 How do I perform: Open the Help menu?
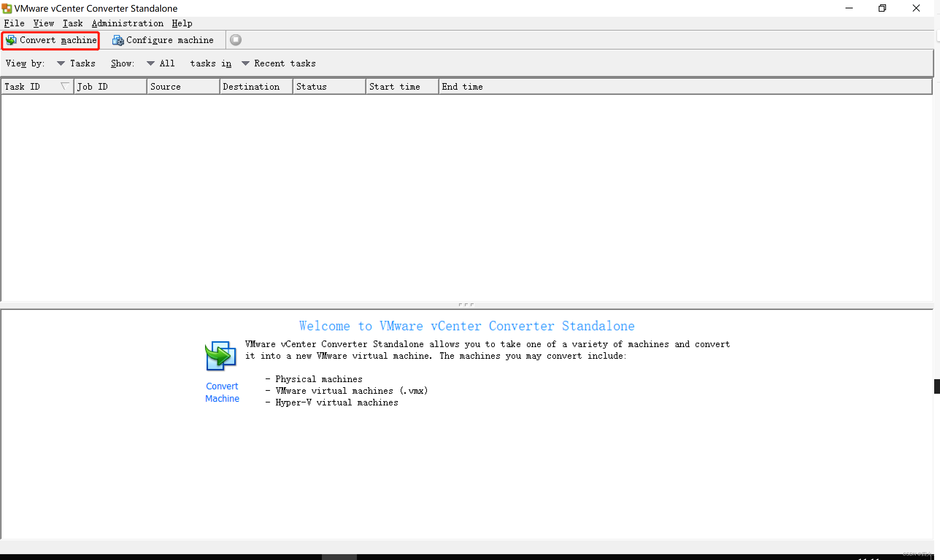click(182, 23)
